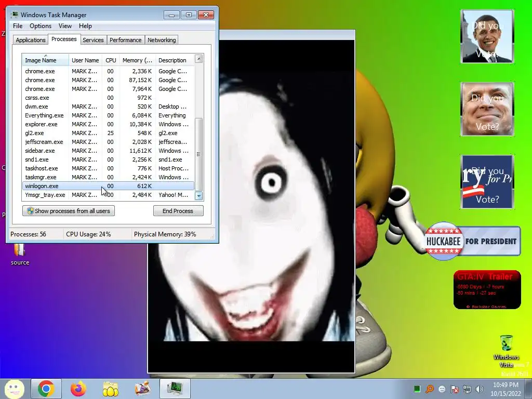Select the chrome.exe row using 2,336 K
Screen dimensions: 532x399
coord(108,71)
